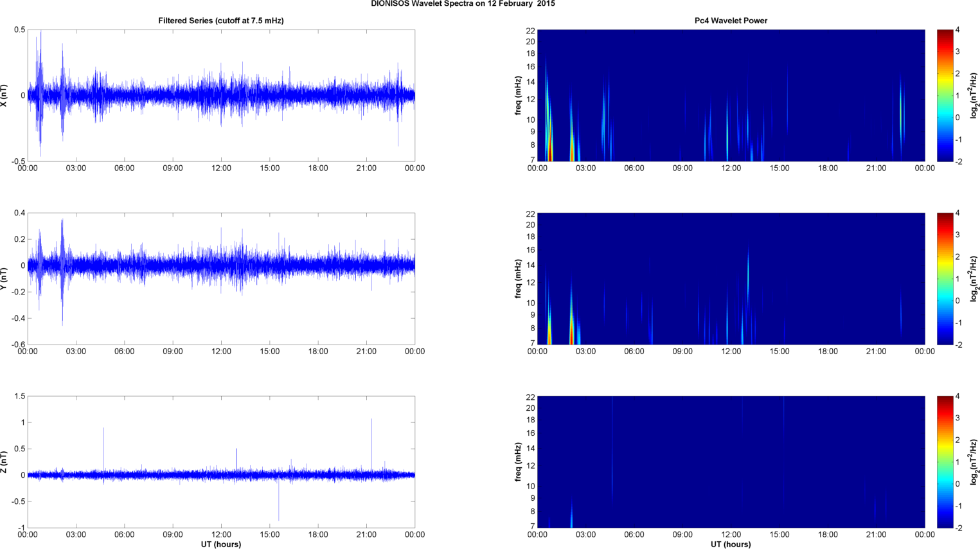Click freq (mHz) label of the Z wavelet spectrum

coord(518,462)
